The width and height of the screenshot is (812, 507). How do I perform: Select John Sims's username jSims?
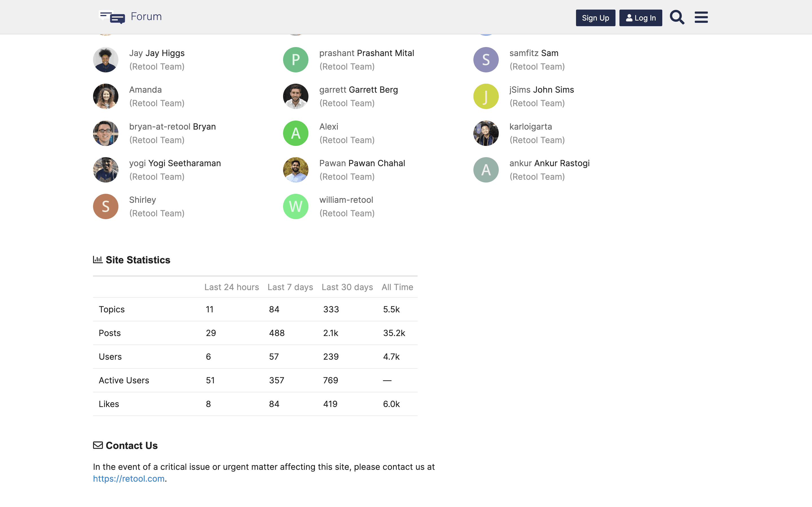[519, 90]
